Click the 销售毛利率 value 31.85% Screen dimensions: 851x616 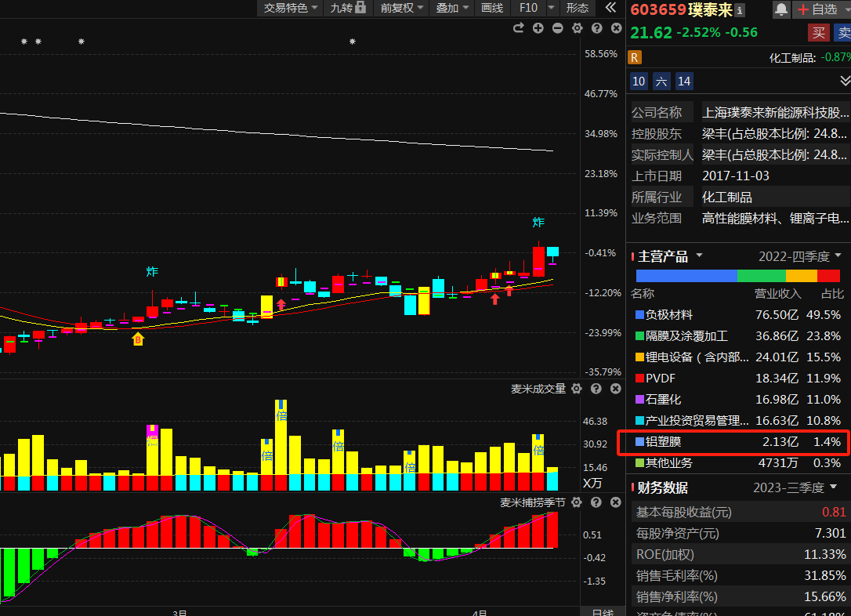[x=824, y=575]
